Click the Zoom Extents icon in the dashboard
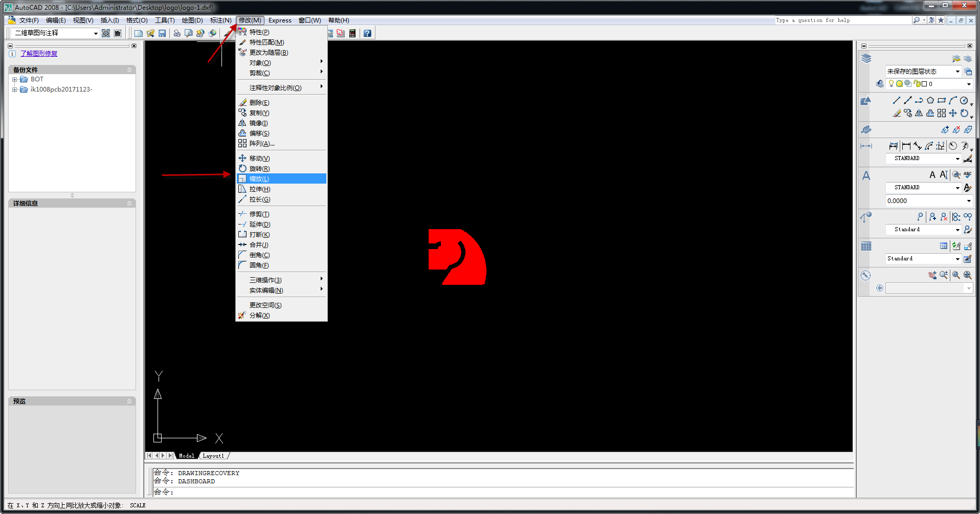 click(968, 275)
